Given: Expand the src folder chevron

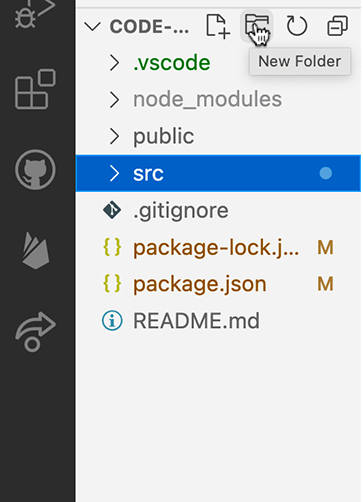Looking at the screenshot, I should [114, 173].
